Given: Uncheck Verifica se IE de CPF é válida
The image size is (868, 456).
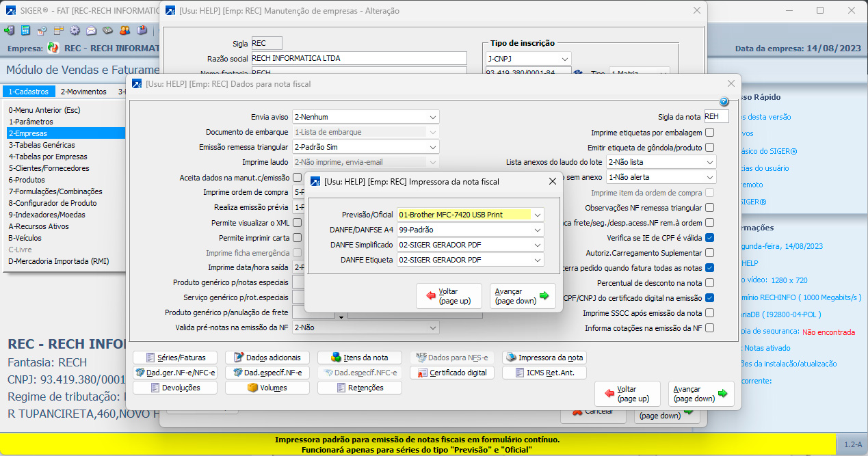Looking at the screenshot, I should 709,238.
